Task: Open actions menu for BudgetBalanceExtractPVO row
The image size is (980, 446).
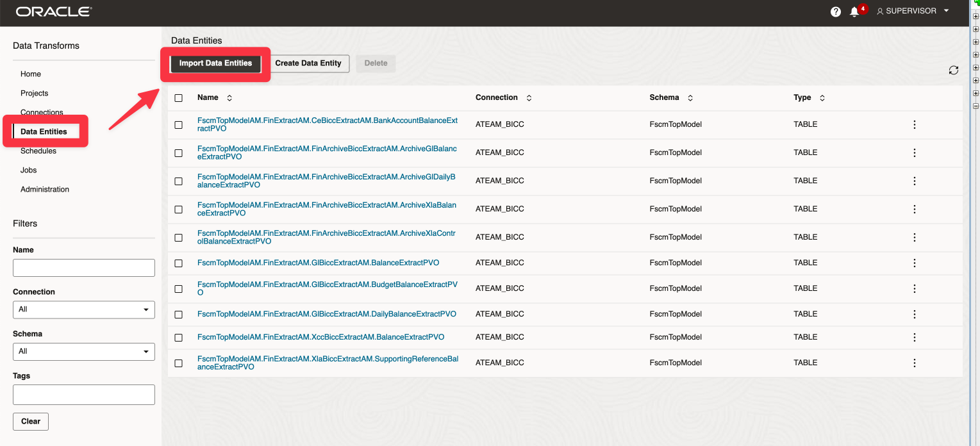Action: 914,288
